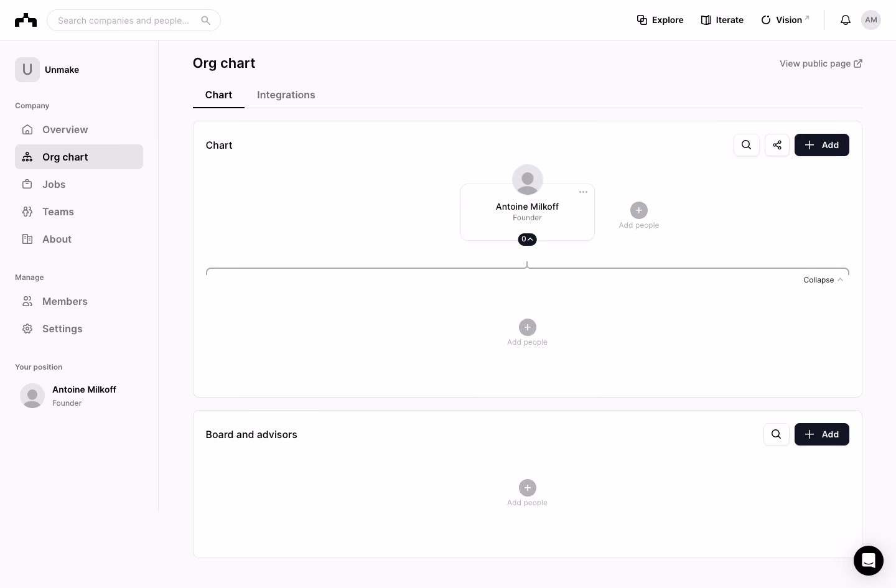Open Vision in the top navigation
Image resolution: width=896 pixels, height=588 pixels.
click(785, 20)
